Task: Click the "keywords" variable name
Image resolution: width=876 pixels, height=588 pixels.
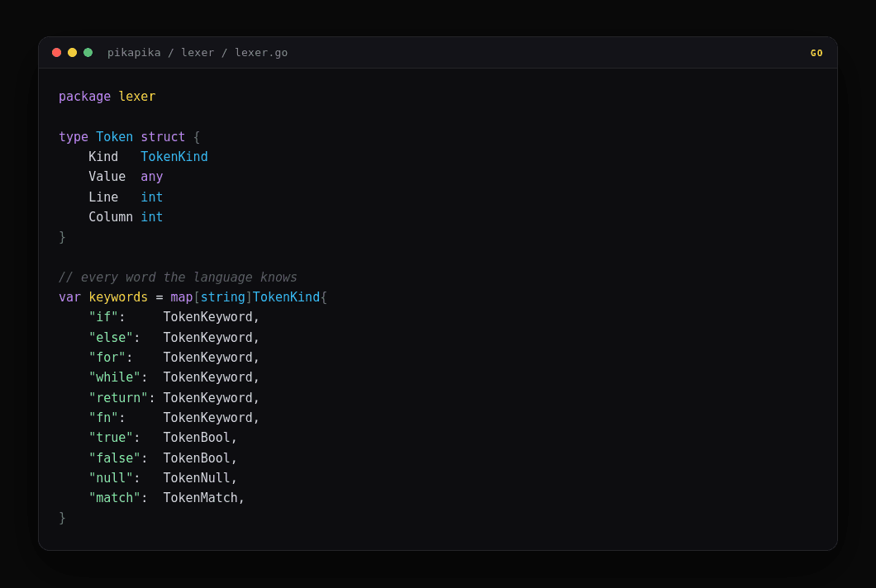Action: 118,297
